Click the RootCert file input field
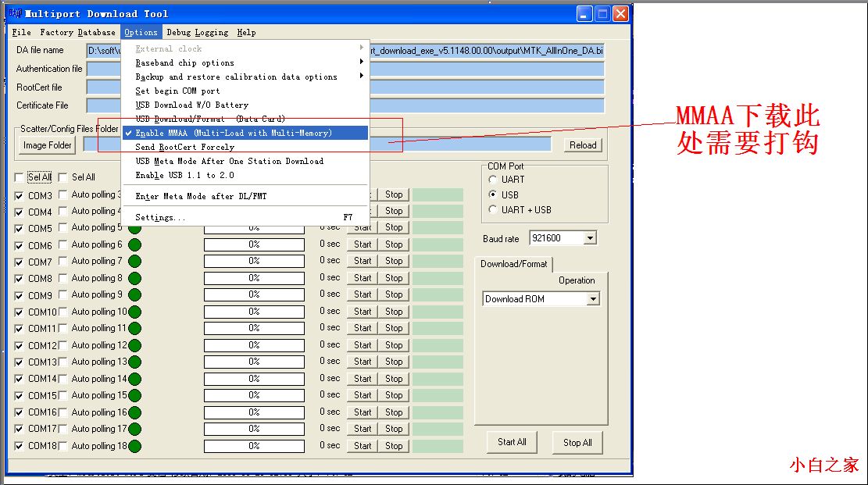 [345, 87]
